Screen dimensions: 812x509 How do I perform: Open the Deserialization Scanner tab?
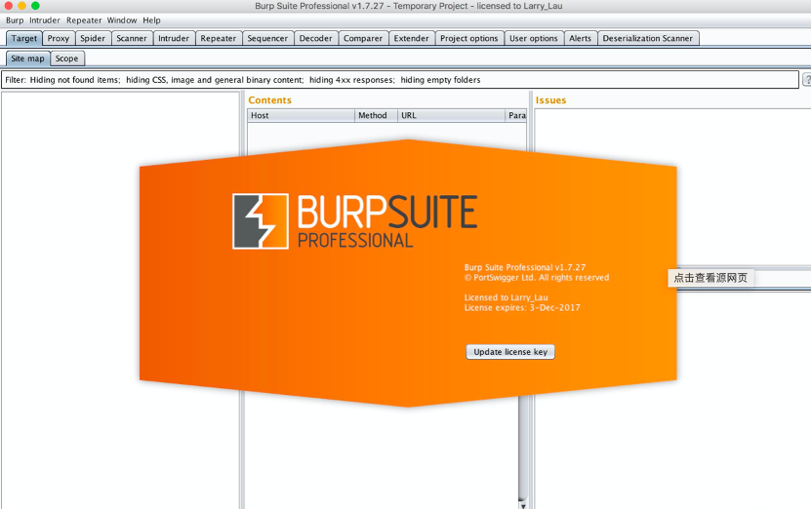[x=647, y=38]
